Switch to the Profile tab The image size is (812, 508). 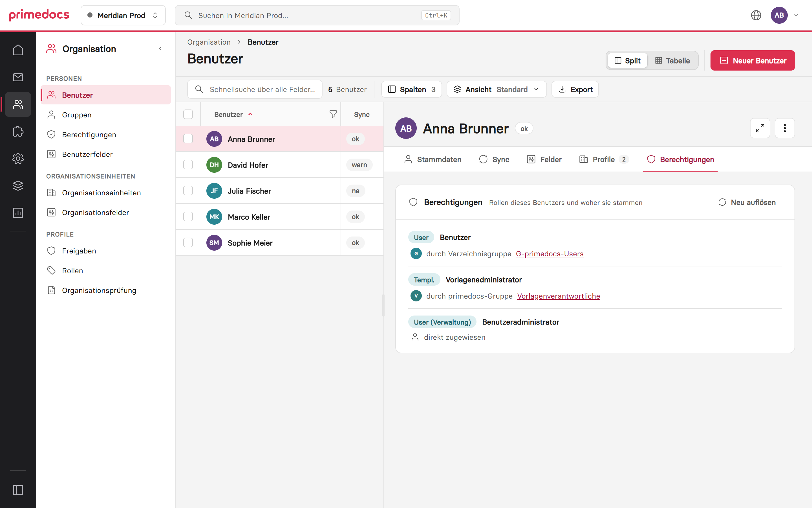point(604,159)
